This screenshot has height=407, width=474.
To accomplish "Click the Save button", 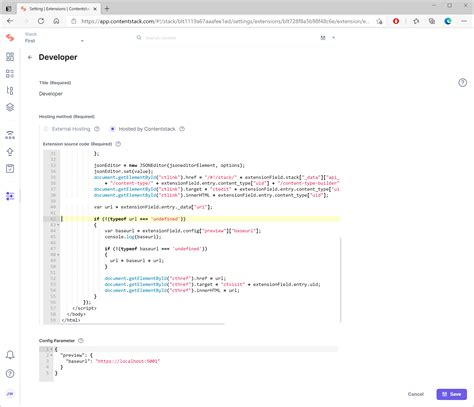I will [451, 394].
